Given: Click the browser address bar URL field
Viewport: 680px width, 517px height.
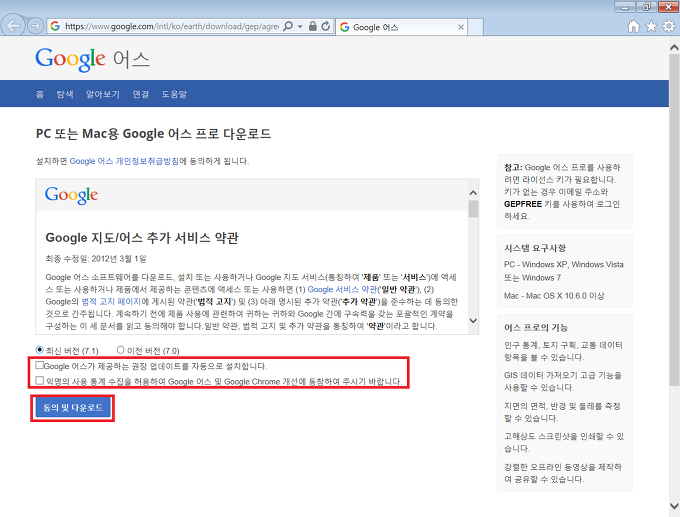Looking at the screenshot, I should [x=172, y=26].
